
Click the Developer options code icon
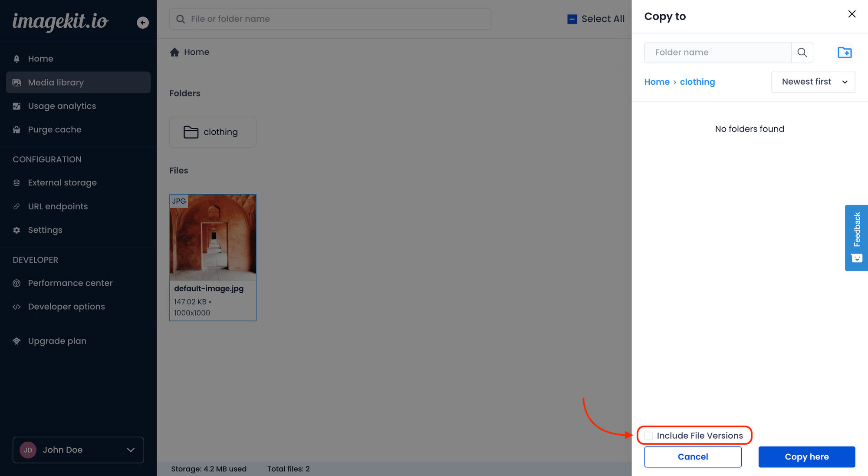coord(16,307)
